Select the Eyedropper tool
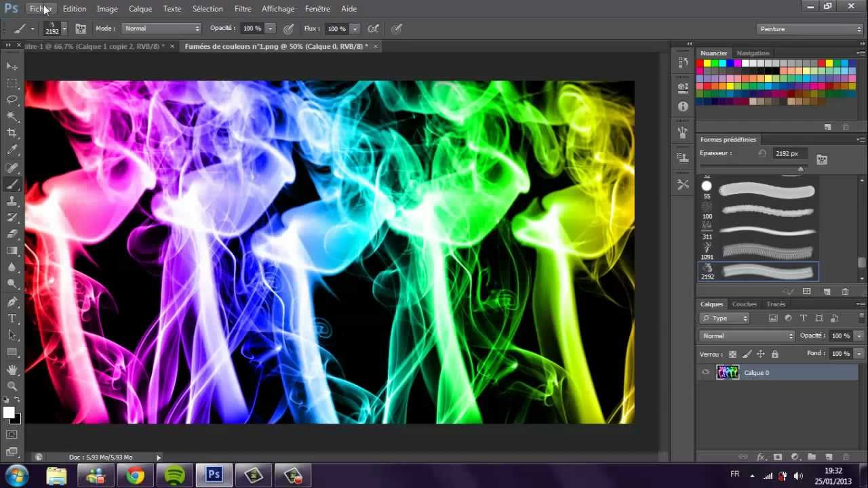Screen dimensions: 868x488 coord(12,150)
